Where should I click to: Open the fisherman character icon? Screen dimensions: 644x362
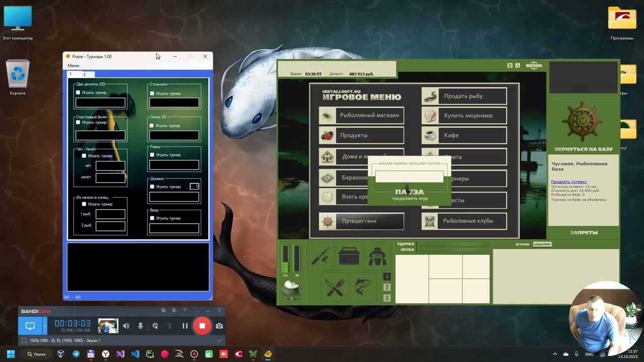pyautogui.click(x=377, y=255)
